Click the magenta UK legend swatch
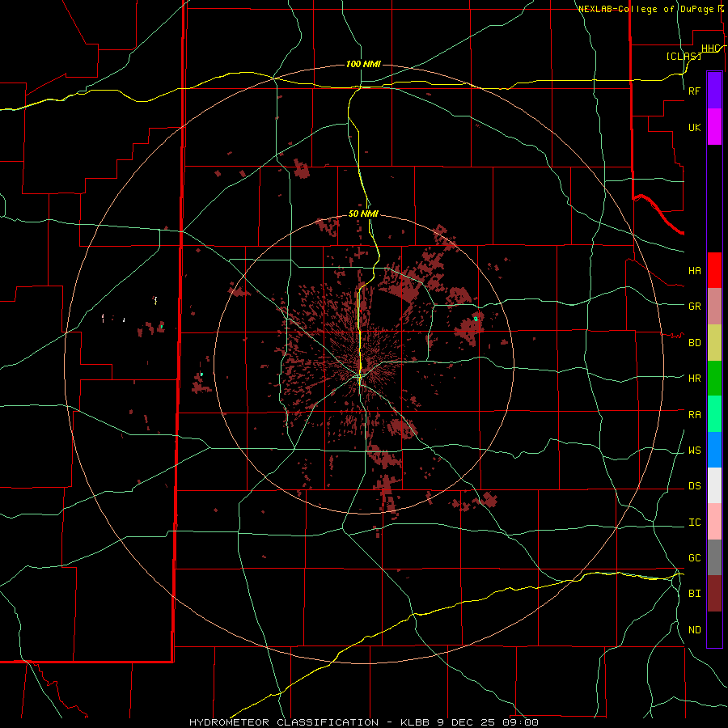Image resolution: width=728 pixels, height=728 pixels. coord(714,127)
